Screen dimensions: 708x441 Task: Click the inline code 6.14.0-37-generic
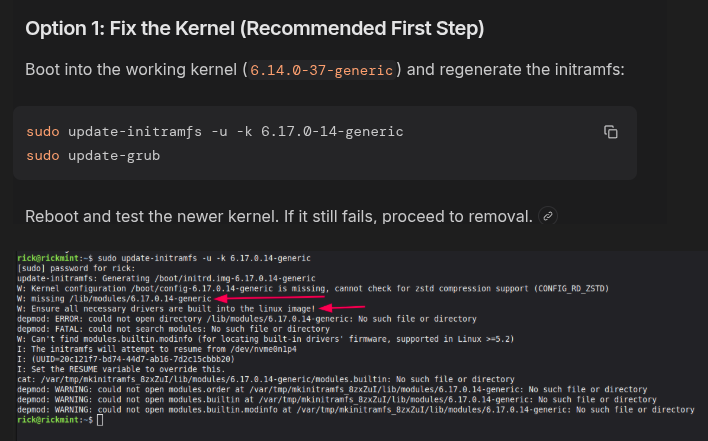[x=324, y=71]
